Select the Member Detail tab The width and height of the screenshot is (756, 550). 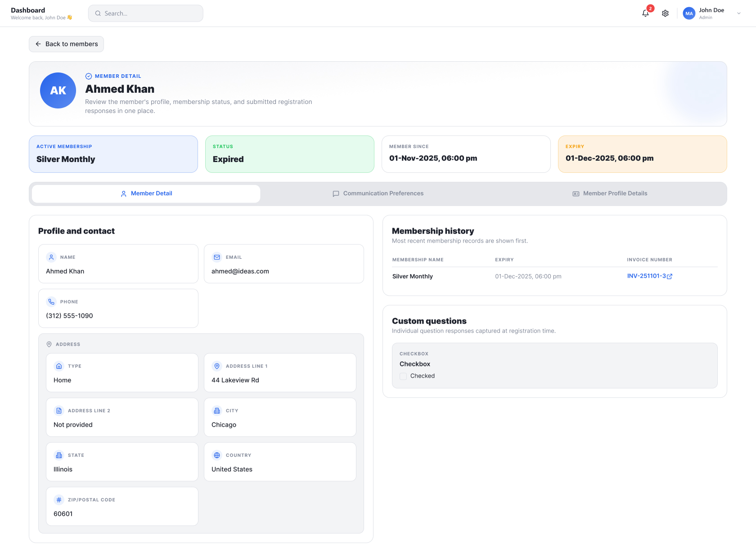tap(146, 194)
